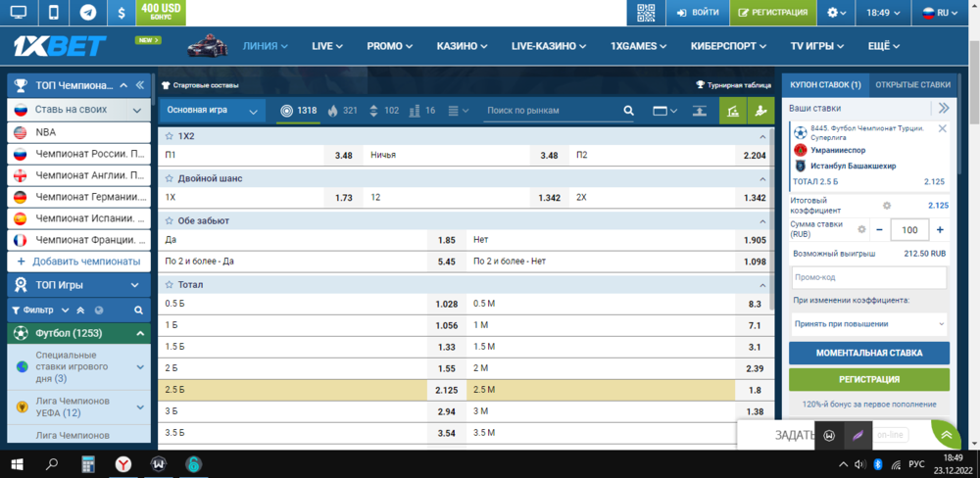Open Принять при повышении dropdown
Image resolution: width=980 pixels, height=478 pixels.
(x=868, y=323)
